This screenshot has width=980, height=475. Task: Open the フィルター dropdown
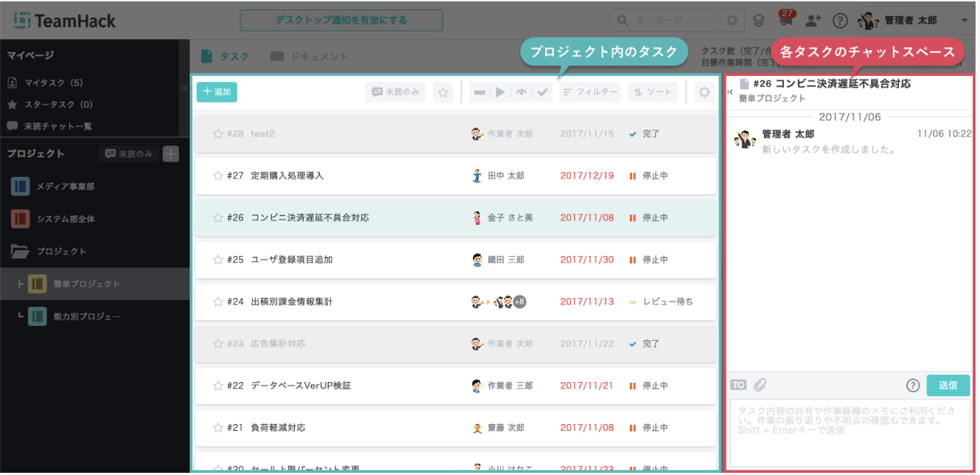pos(589,92)
